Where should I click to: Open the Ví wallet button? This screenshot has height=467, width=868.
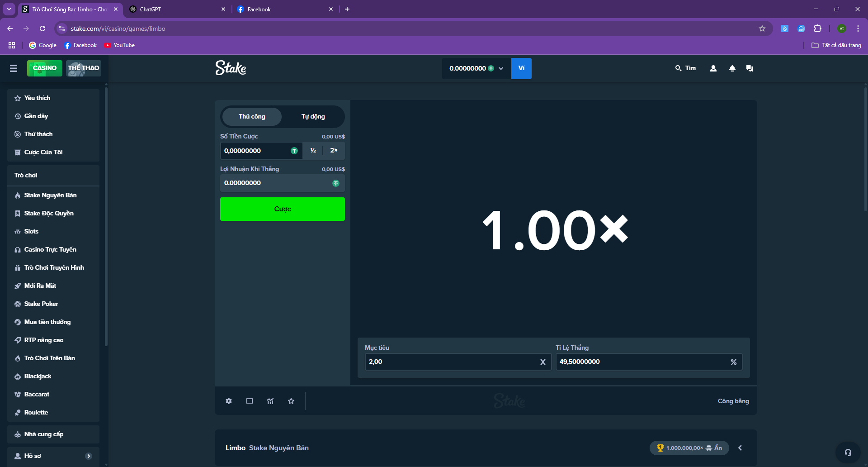coord(521,68)
